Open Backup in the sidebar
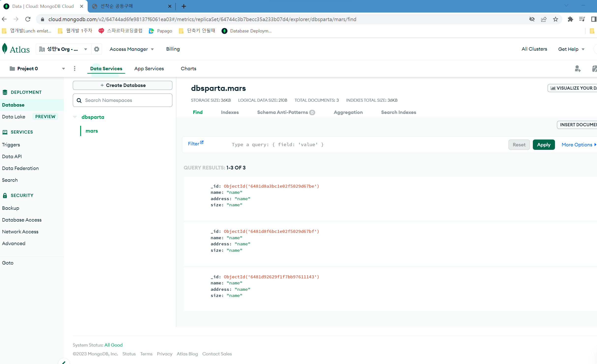597x364 pixels. (x=11, y=208)
